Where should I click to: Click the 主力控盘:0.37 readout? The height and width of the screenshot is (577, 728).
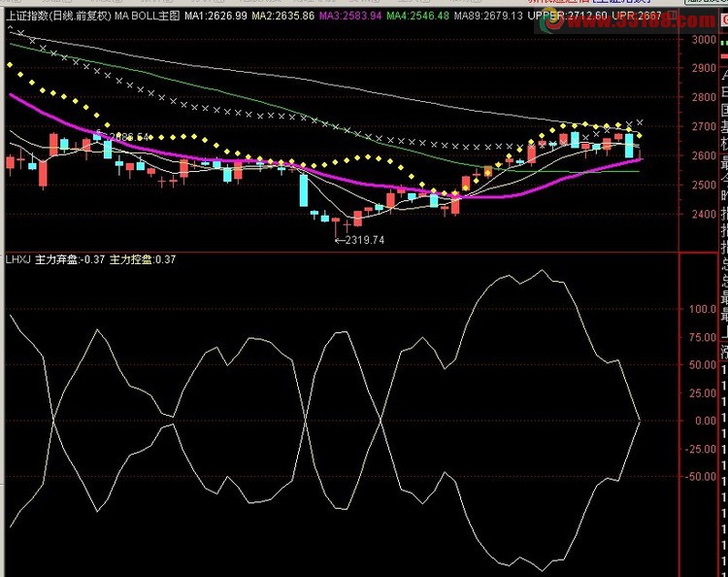pos(143,259)
